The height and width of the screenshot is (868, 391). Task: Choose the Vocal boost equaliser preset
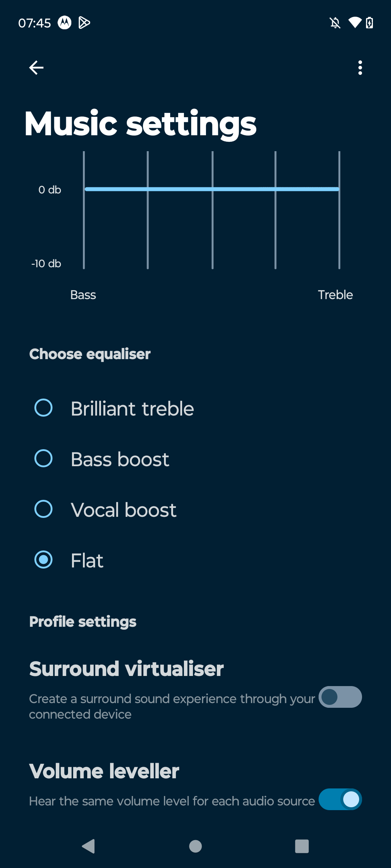click(x=195, y=509)
